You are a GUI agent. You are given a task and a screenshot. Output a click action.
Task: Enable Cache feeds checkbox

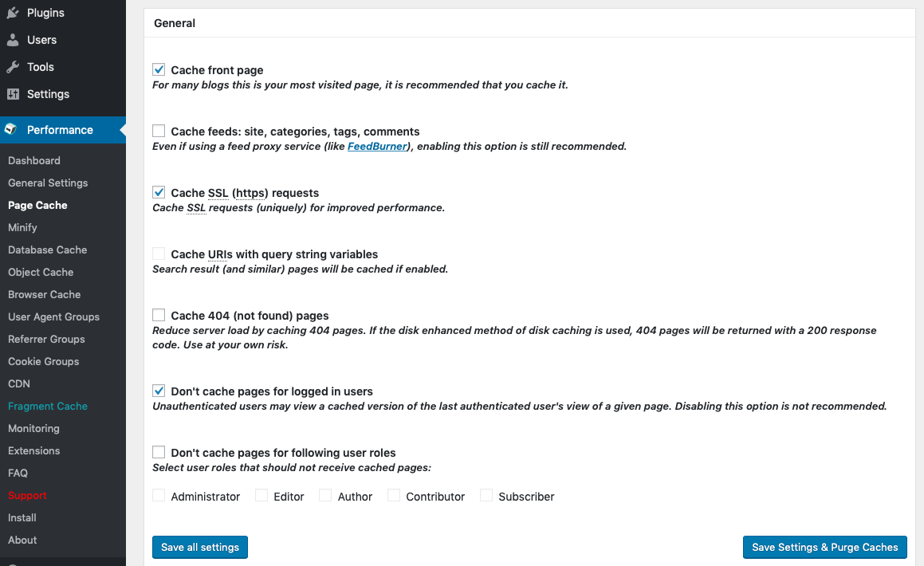coord(159,131)
